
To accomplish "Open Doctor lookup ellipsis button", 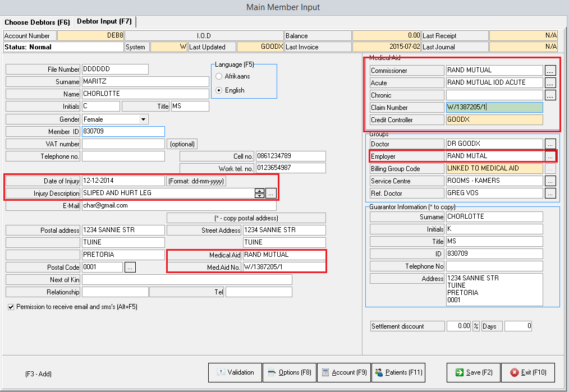I will click(x=550, y=144).
